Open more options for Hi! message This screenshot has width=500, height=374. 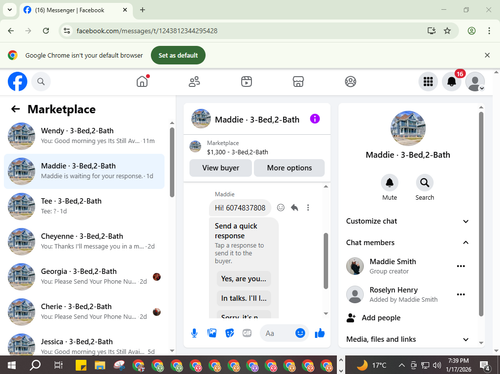coord(308,208)
